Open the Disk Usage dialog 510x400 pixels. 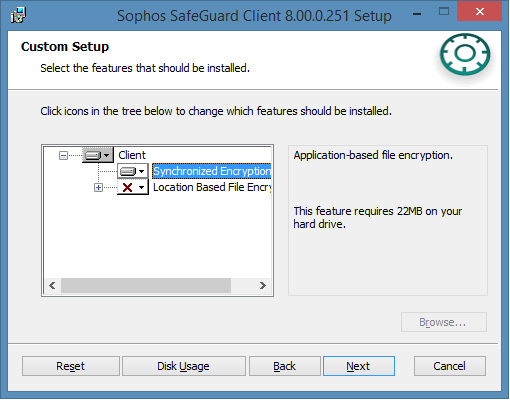tap(184, 366)
